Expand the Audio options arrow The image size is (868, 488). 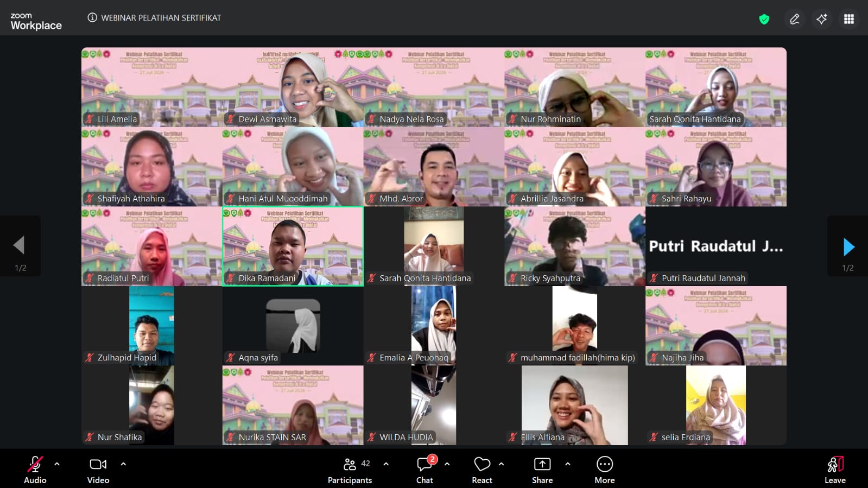[57, 464]
